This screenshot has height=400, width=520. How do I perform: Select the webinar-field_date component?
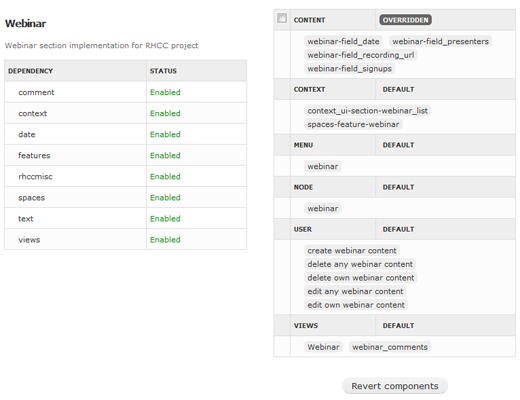[343, 41]
